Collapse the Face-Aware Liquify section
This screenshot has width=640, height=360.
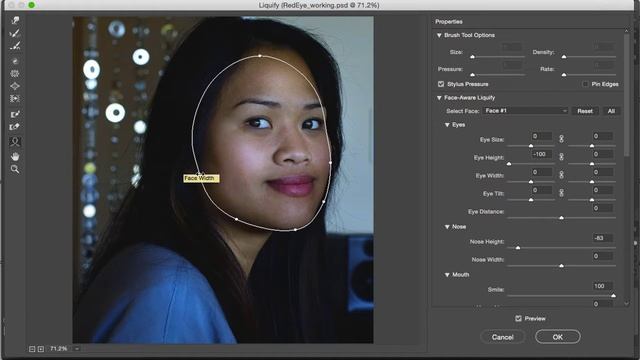tap(439, 98)
